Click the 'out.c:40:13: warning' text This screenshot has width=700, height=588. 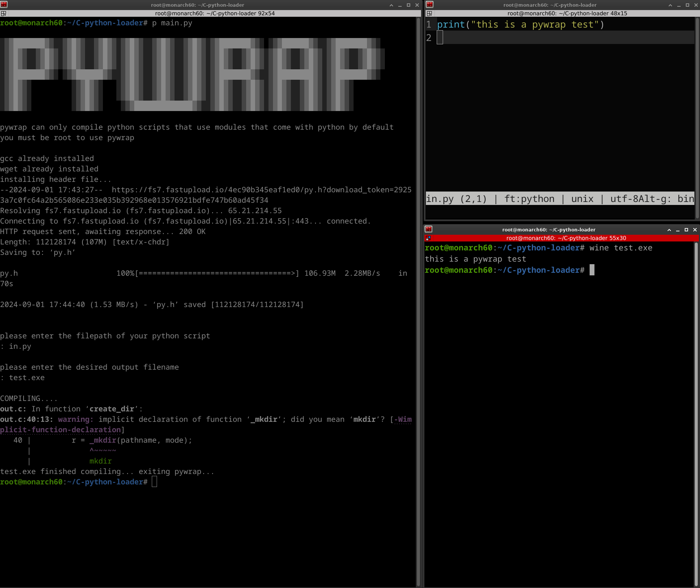[x=47, y=420]
